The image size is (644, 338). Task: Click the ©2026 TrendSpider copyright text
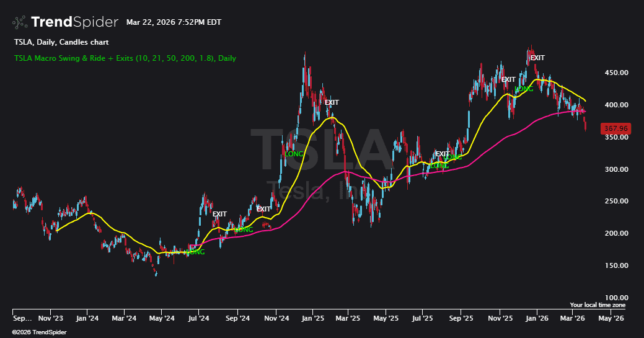click(39, 332)
